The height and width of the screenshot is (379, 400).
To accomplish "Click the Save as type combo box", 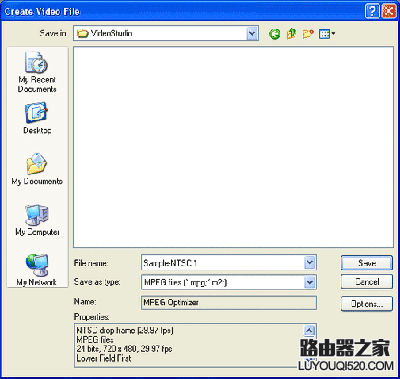I will (x=229, y=283).
